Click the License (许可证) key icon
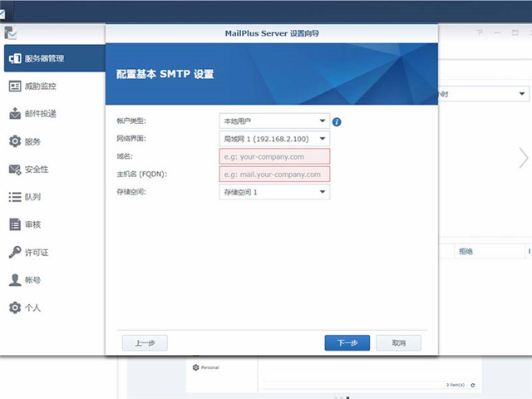Image resolution: width=532 pixels, height=399 pixels. 15,252
